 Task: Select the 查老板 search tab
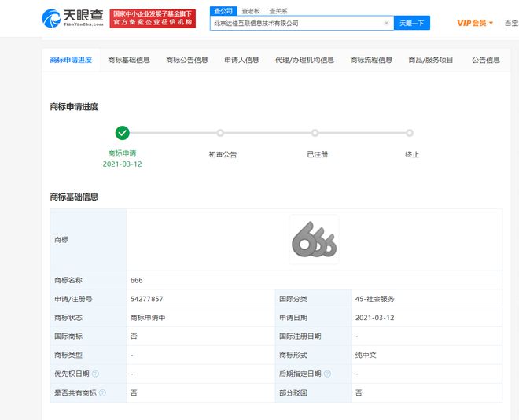251,11
